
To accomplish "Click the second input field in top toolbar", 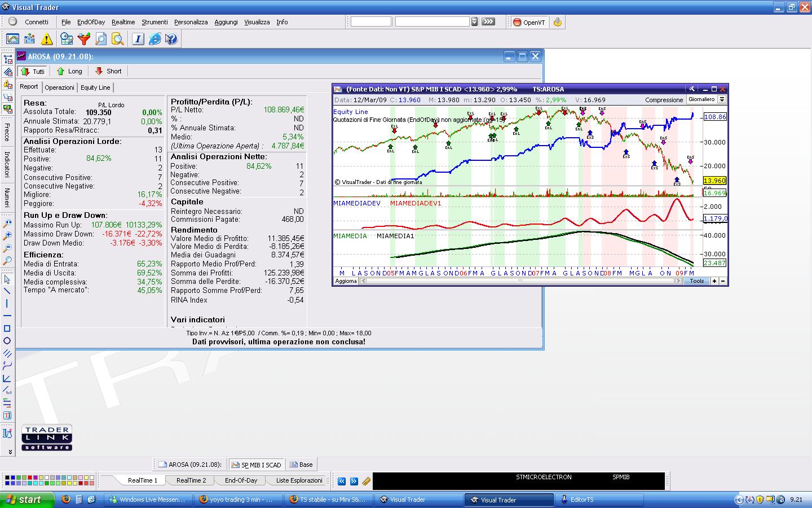I will pos(433,21).
